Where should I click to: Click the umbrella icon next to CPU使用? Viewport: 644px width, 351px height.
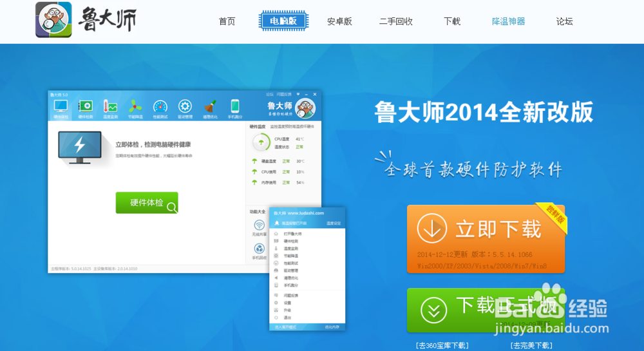point(254,172)
